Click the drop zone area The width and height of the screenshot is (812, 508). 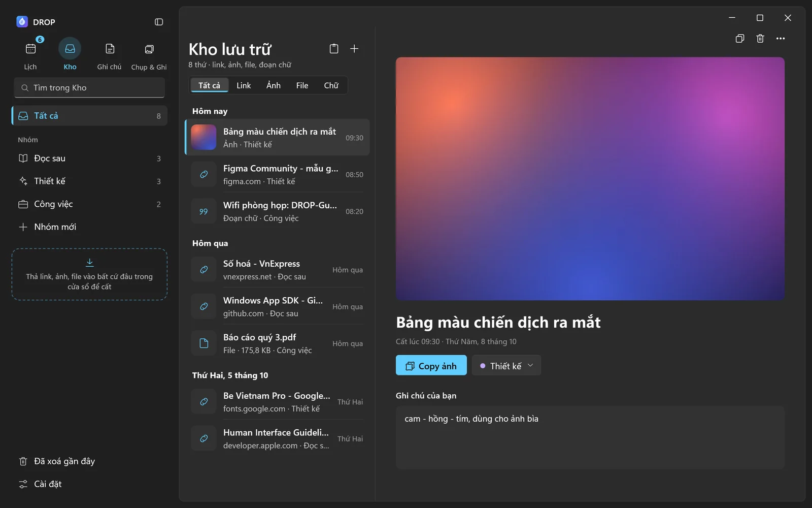tap(89, 274)
